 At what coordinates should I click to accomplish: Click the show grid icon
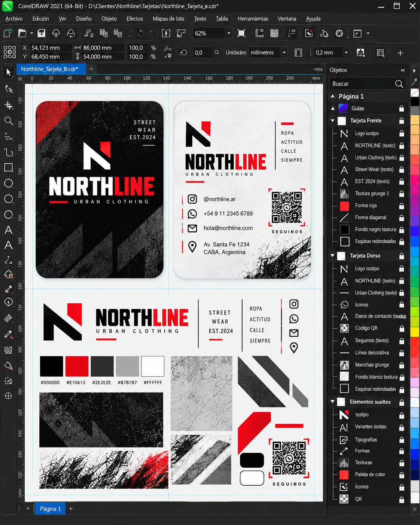pyautogui.click(x=274, y=33)
